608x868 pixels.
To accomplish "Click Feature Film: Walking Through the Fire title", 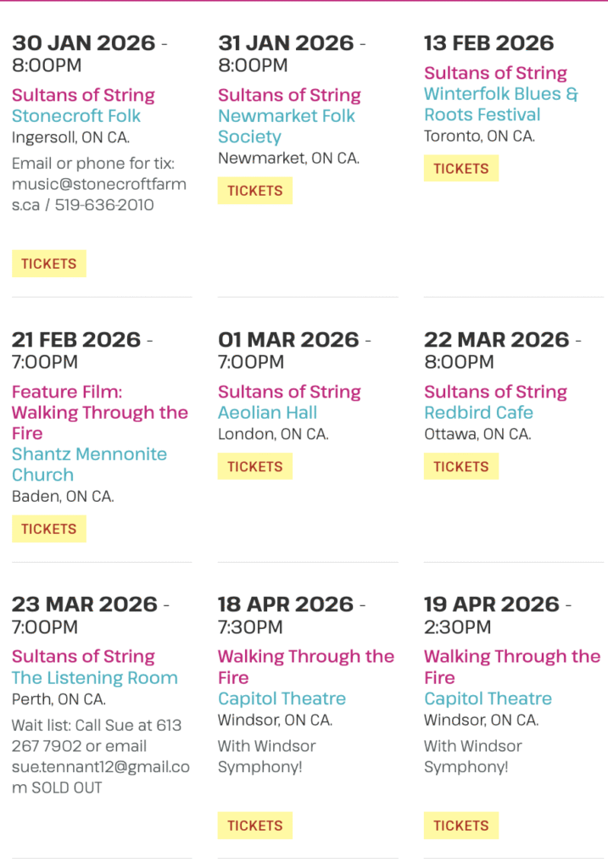I will [x=99, y=413].
